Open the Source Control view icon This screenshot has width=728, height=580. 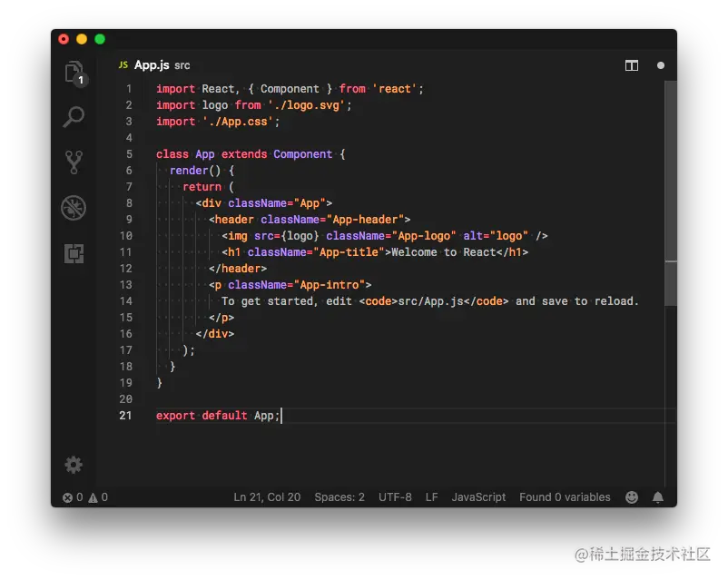coord(74,162)
